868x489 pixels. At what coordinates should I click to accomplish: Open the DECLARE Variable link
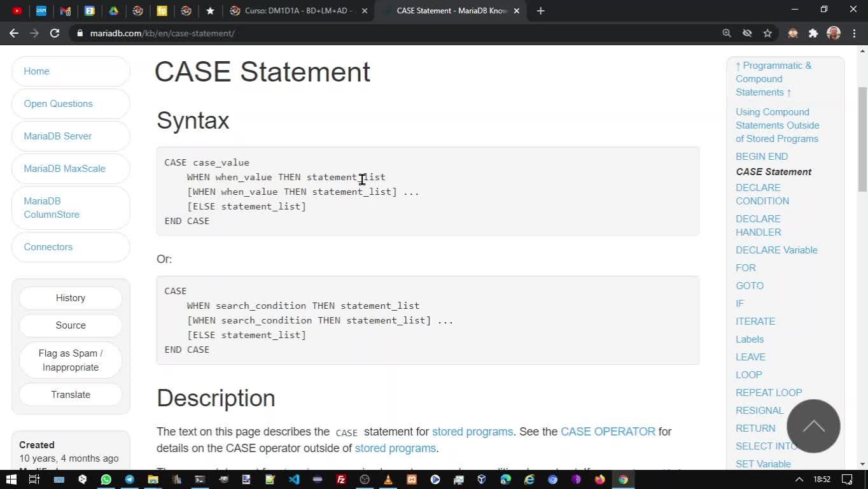[x=776, y=250]
